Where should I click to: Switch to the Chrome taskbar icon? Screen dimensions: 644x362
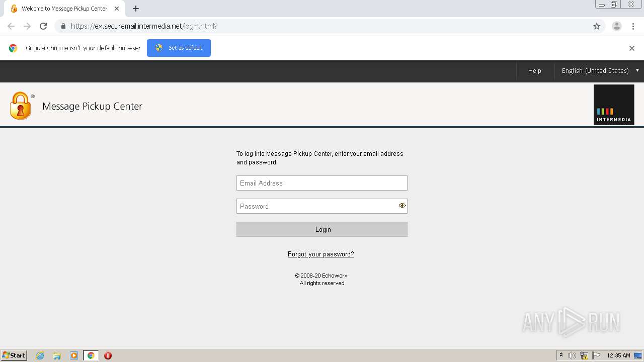91,355
